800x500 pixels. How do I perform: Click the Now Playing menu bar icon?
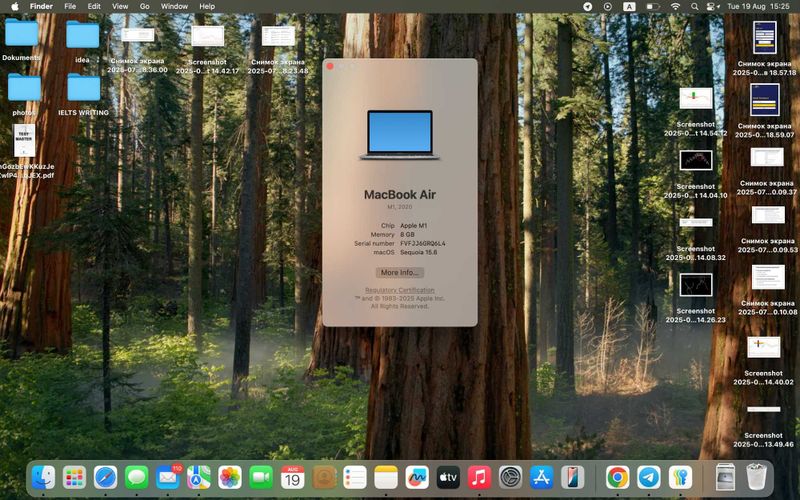607,7
